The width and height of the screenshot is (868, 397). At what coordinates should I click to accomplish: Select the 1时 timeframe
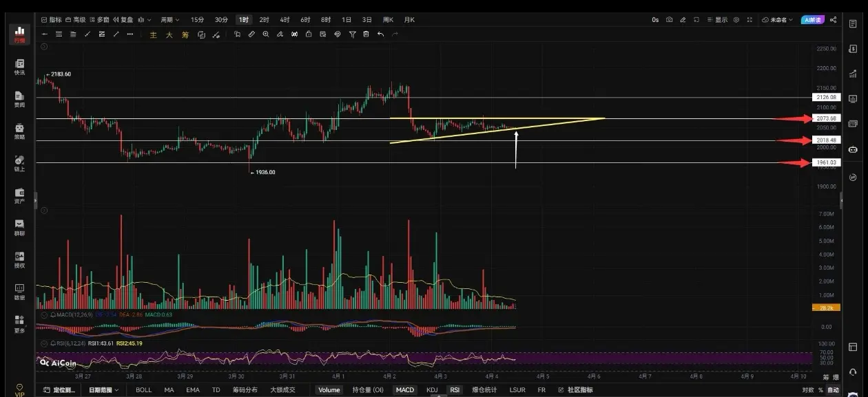[244, 20]
